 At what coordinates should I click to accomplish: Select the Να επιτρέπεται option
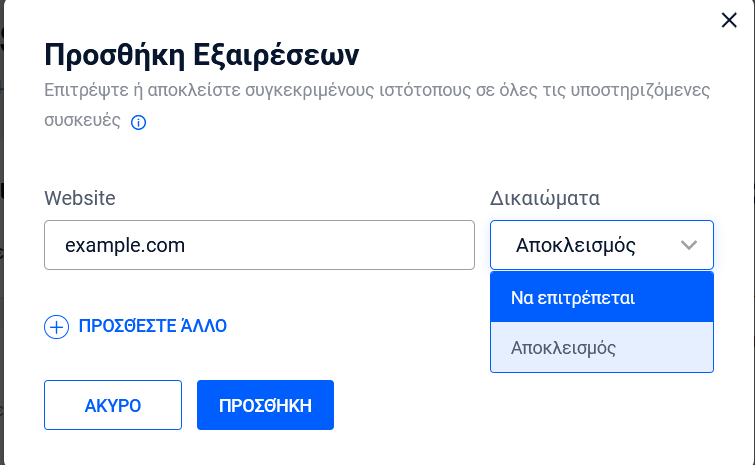(x=602, y=297)
